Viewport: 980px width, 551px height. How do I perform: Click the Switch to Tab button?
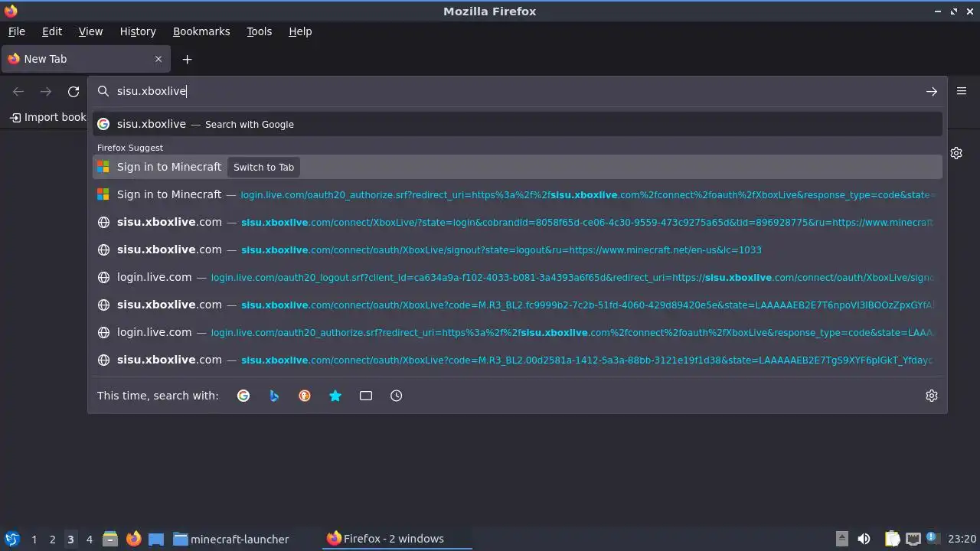point(263,167)
